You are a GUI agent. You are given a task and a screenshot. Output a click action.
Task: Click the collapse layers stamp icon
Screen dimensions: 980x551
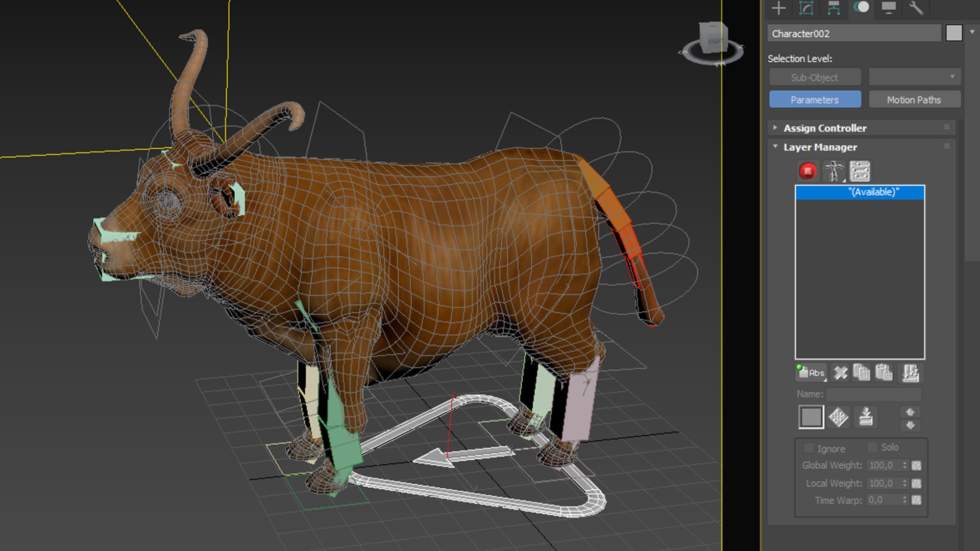(x=911, y=373)
